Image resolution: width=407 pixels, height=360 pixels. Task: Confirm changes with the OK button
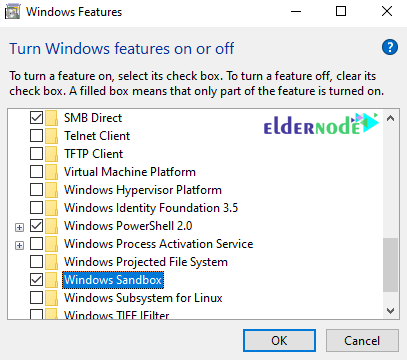[279, 341]
